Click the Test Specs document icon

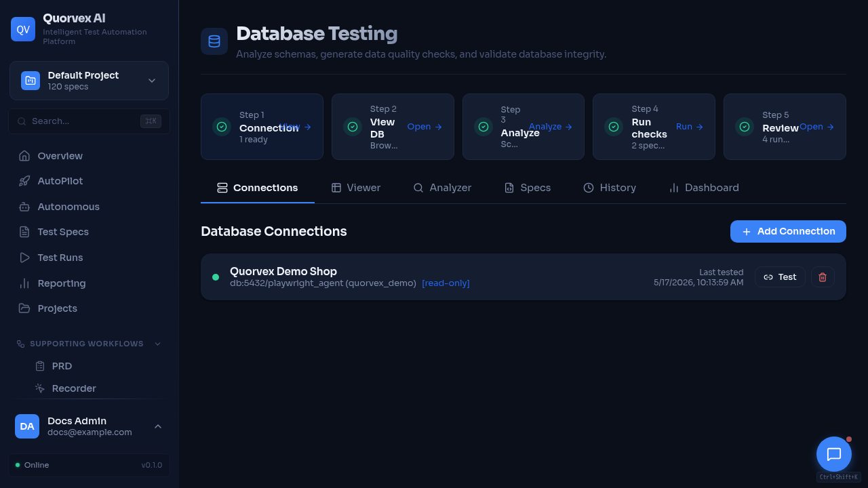24,232
